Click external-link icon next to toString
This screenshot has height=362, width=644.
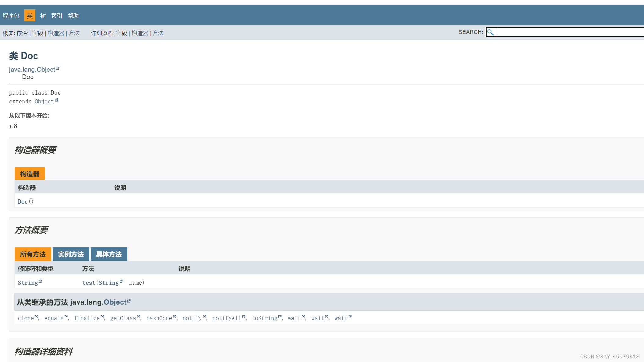pos(280,317)
